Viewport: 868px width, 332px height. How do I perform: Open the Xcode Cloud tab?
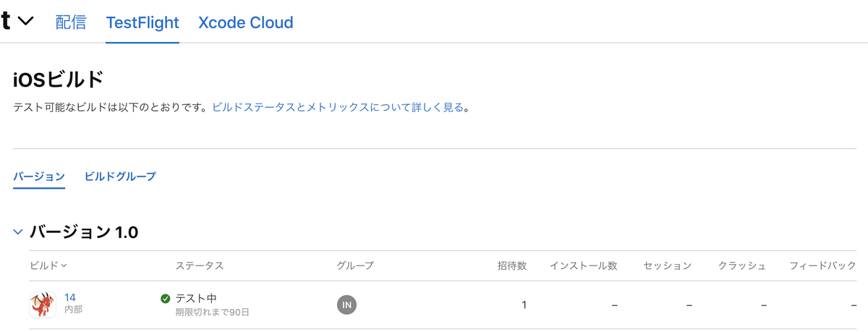click(x=246, y=22)
